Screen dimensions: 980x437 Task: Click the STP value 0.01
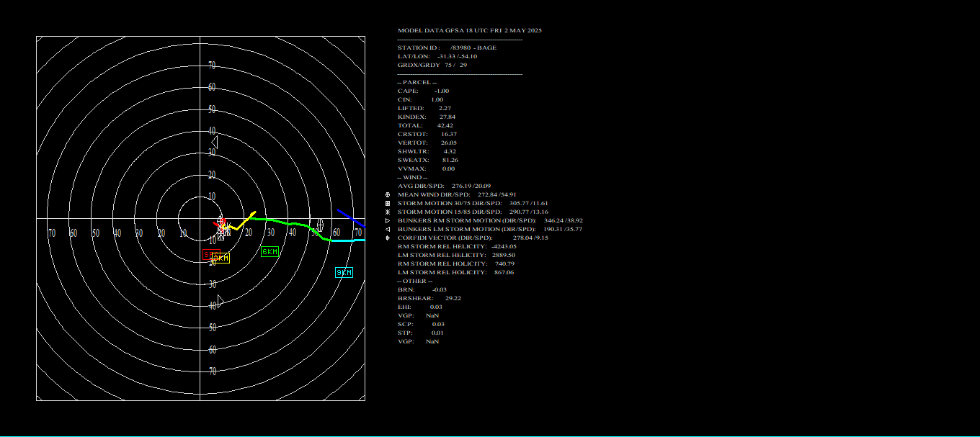tap(437, 333)
